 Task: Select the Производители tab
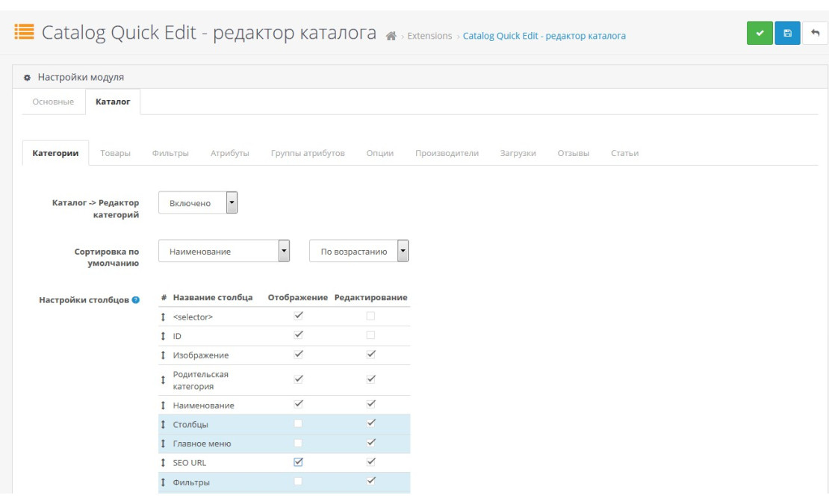[x=447, y=153]
